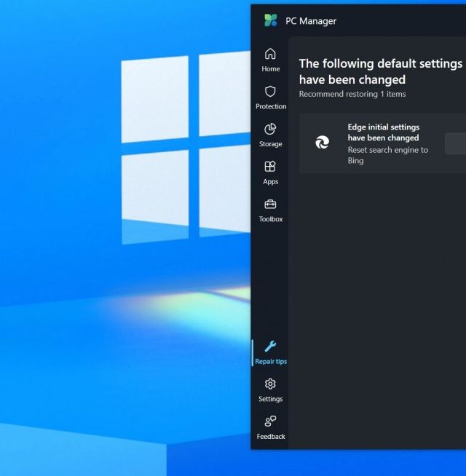The image size is (466, 476).
Task: Open the Feedback section
Action: point(270,428)
